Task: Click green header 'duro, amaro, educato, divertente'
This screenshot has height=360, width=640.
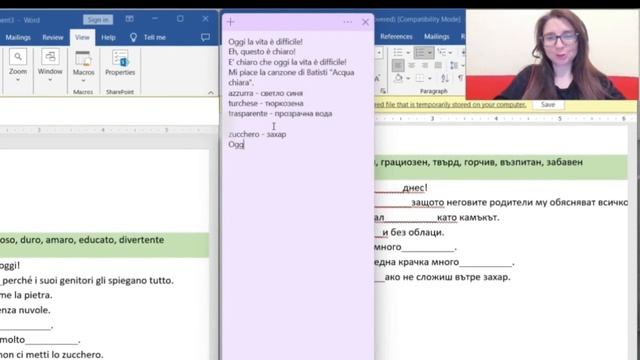Action: click(x=92, y=240)
